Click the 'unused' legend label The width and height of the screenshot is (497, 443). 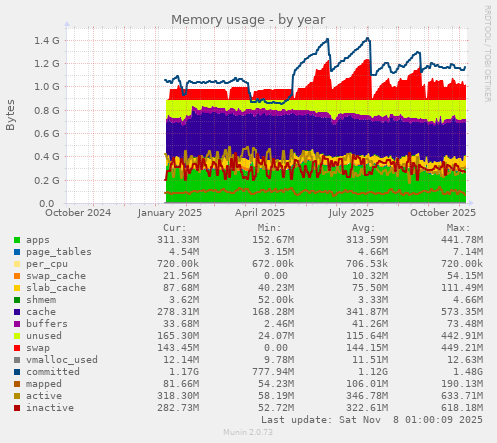click(x=44, y=336)
